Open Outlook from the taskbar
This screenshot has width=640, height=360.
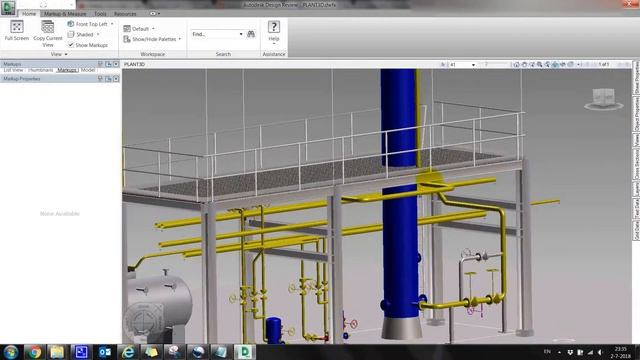point(104,352)
